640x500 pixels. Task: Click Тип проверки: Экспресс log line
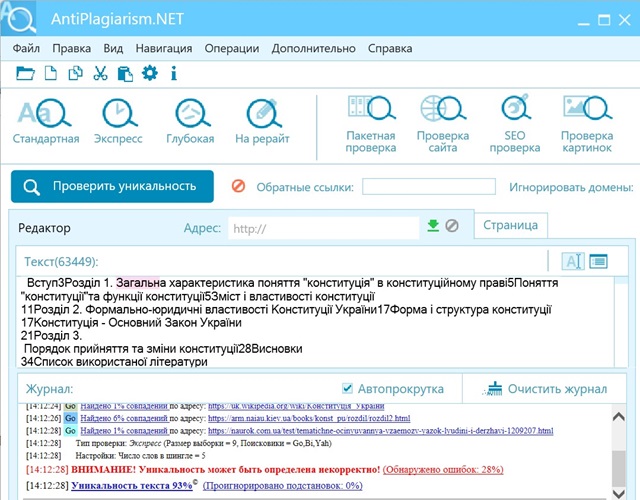point(204,443)
